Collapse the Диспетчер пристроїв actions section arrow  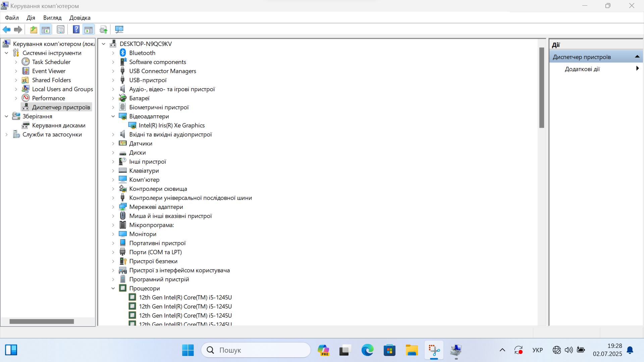click(x=637, y=57)
